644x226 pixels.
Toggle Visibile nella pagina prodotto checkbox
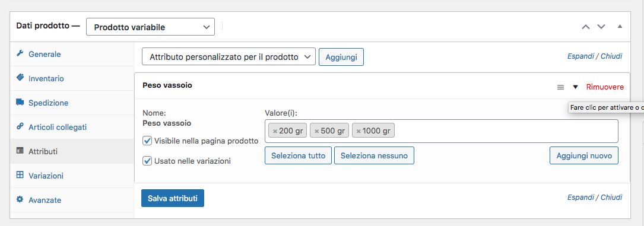point(147,141)
